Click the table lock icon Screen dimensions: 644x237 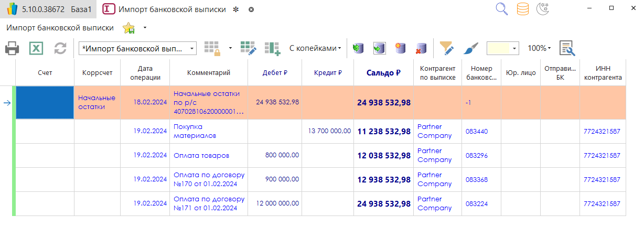(x=212, y=48)
